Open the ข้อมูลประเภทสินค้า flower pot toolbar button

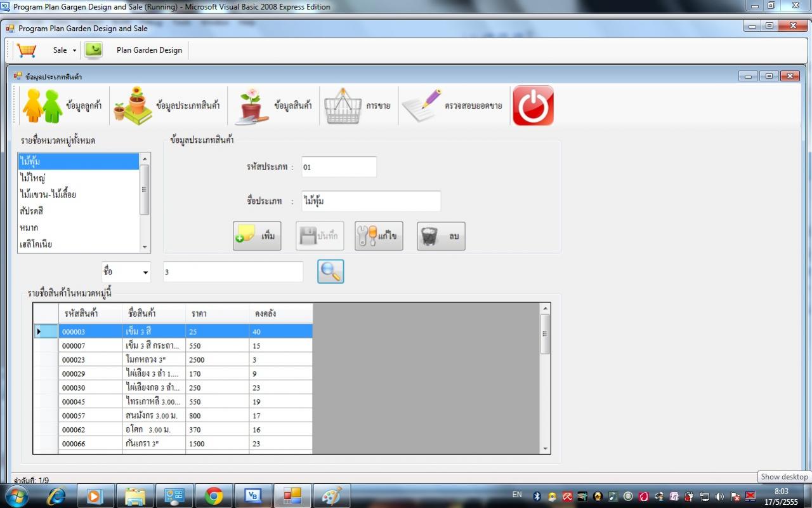pyautogui.click(x=167, y=105)
